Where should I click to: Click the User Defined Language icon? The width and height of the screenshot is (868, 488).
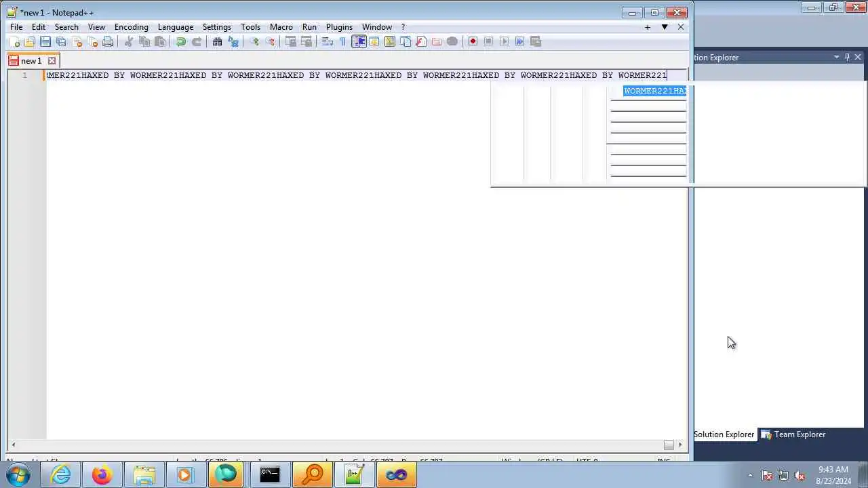pyautogui.click(x=374, y=41)
